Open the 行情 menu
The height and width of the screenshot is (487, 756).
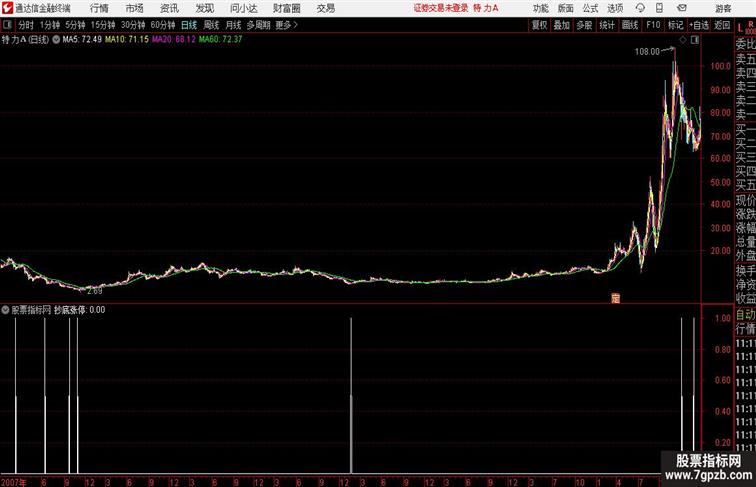tap(99, 8)
